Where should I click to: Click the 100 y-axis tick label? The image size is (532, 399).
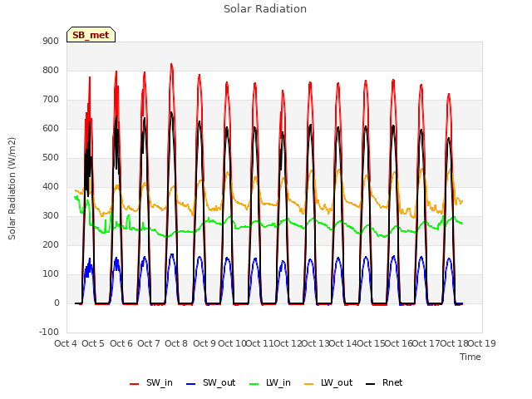click(x=51, y=273)
